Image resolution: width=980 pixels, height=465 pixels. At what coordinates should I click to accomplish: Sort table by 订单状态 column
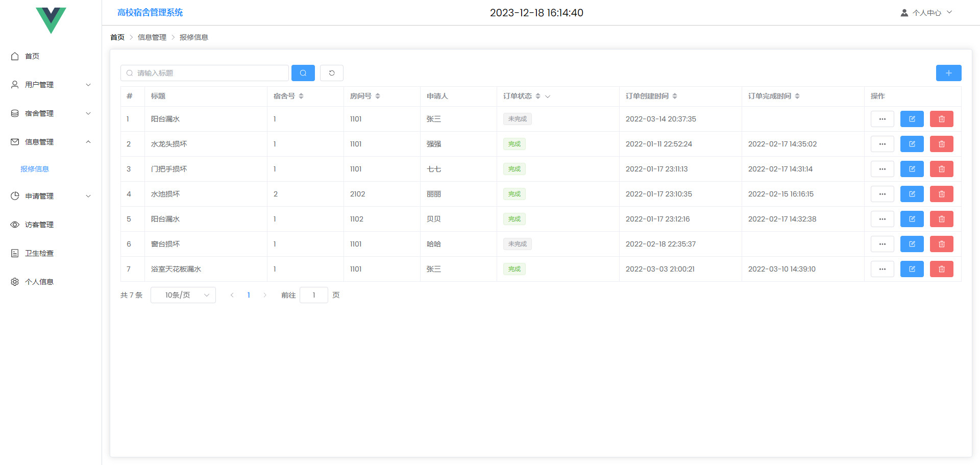click(x=538, y=96)
